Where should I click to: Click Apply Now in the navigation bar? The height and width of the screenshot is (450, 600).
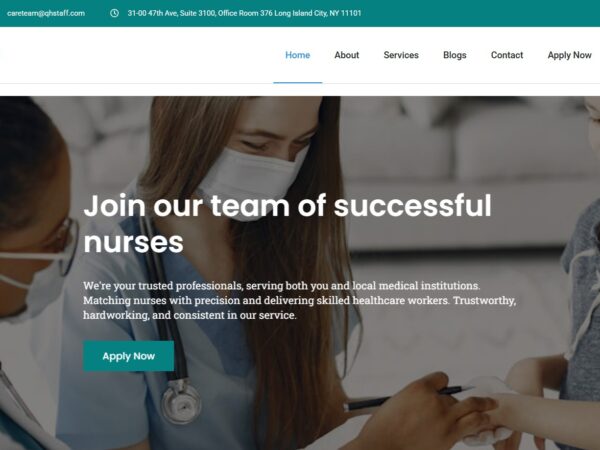click(569, 55)
